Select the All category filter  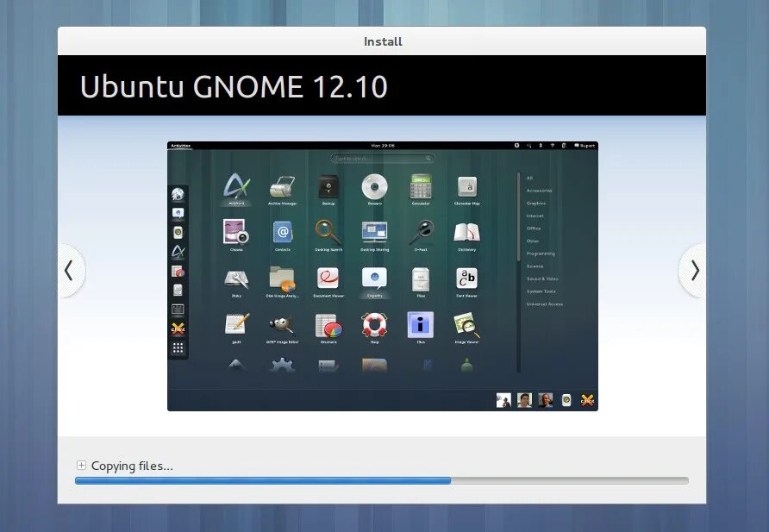529,178
